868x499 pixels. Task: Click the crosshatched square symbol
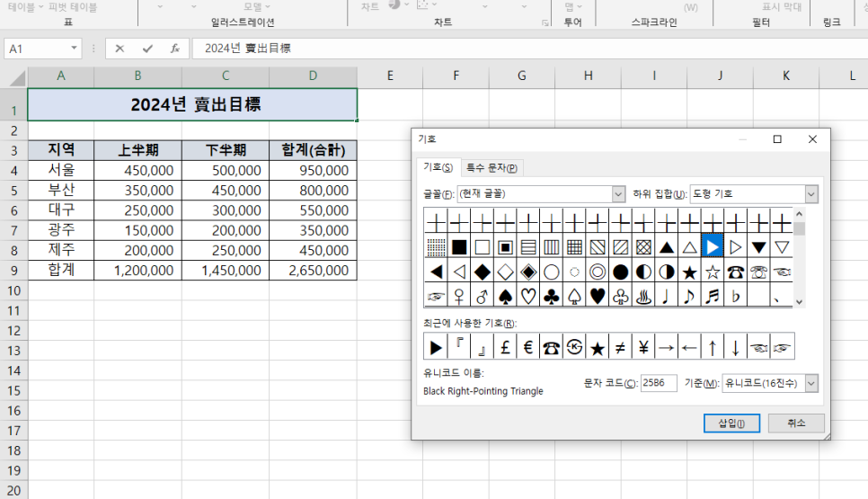point(643,247)
